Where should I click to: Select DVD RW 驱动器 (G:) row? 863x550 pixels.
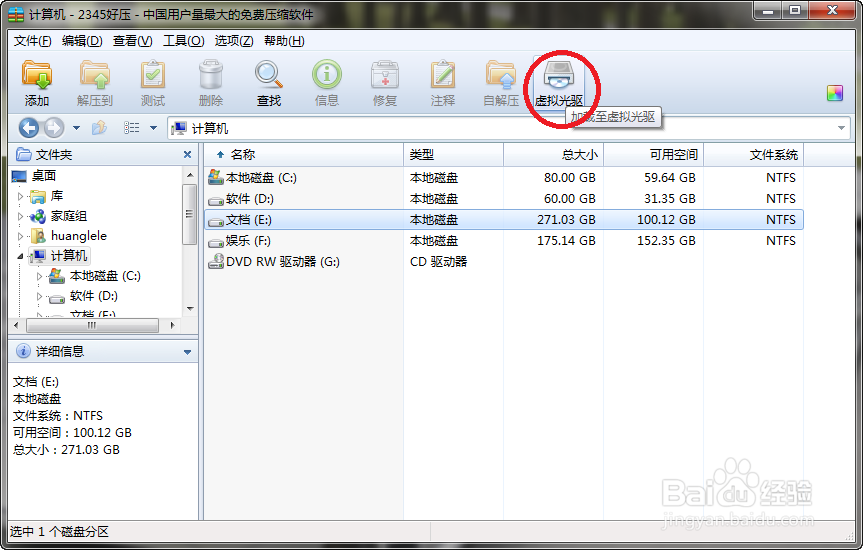tap(504, 262)
